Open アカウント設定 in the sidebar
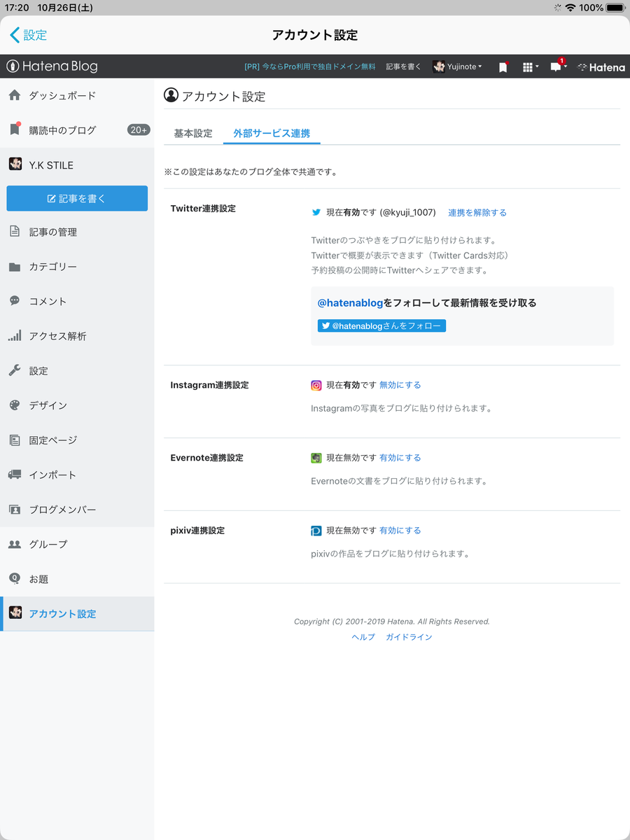Image resolution: width=630 pixels, height=840 pixels. (x=77, y=614)
